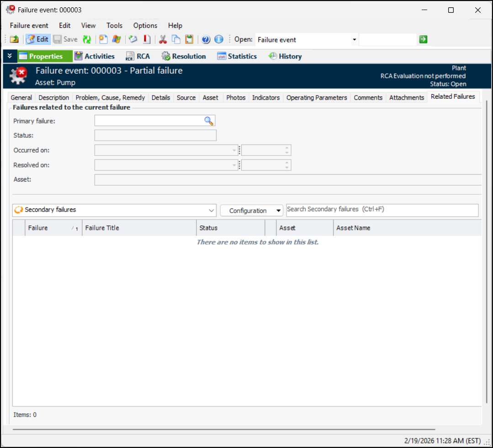Open the Tools menu
Viewport: 493px width, 448px height.
click(x=114, y=26)
